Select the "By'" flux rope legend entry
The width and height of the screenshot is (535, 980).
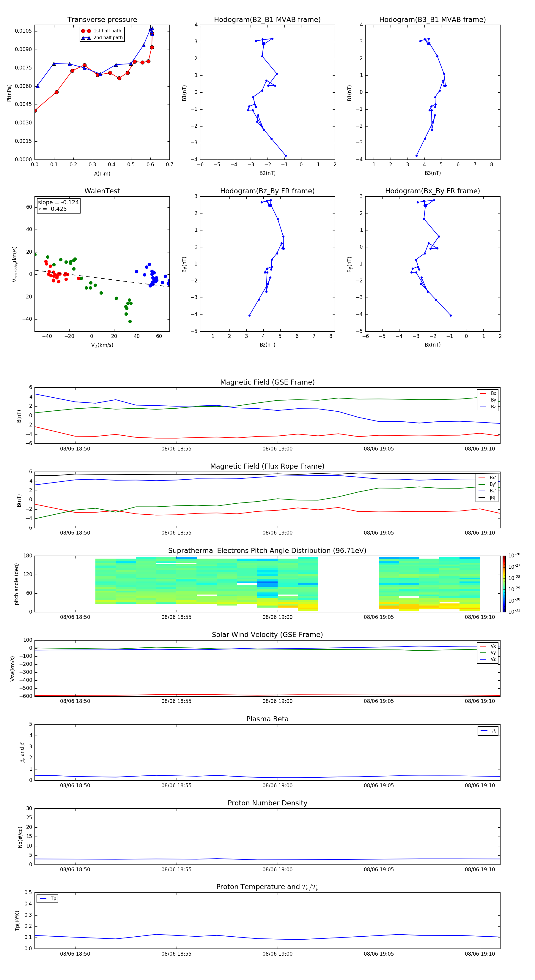487,484
